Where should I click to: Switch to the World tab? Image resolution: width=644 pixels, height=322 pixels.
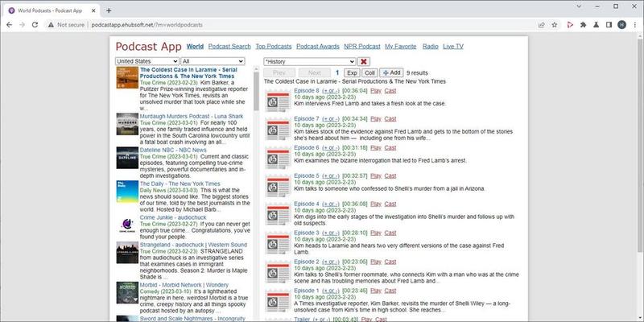(x=195, y=47)
